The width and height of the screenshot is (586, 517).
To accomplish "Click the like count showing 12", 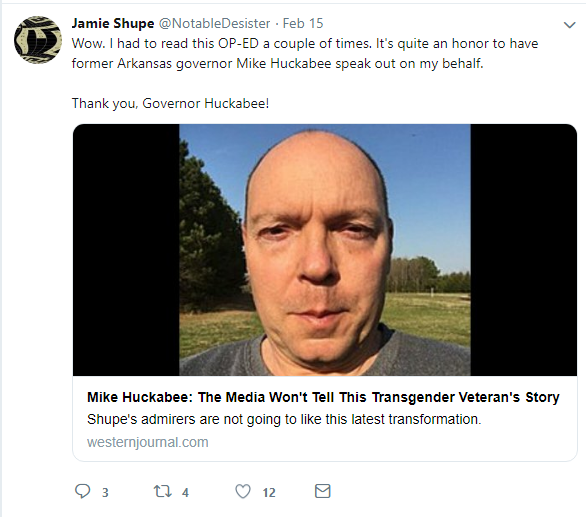I will coord(269,493).
